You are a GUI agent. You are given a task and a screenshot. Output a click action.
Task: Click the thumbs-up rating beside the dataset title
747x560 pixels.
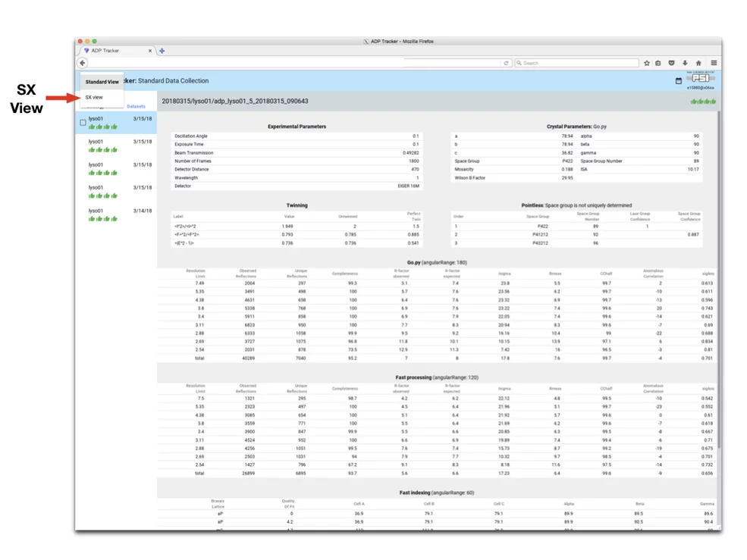[x=703, y=102]
